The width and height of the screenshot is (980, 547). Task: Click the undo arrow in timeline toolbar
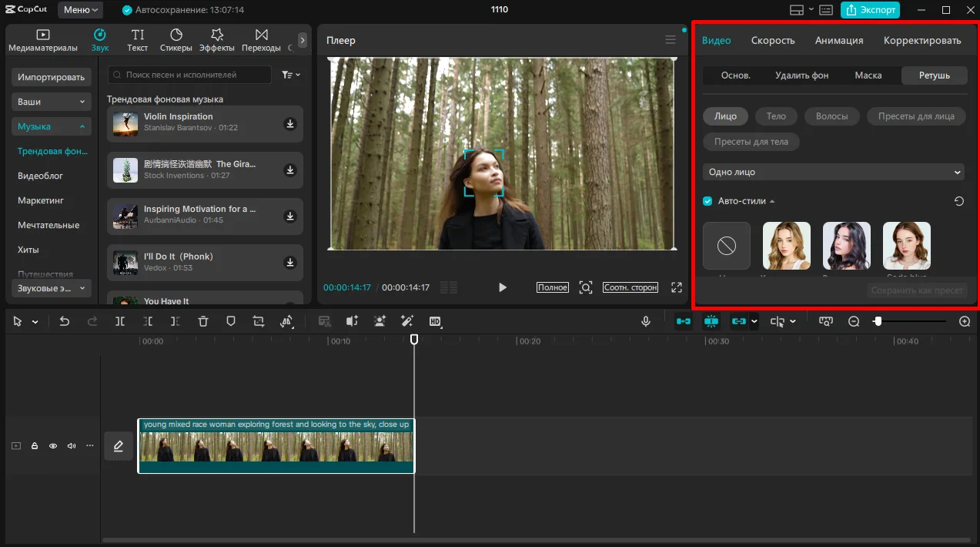click(65, 321)
